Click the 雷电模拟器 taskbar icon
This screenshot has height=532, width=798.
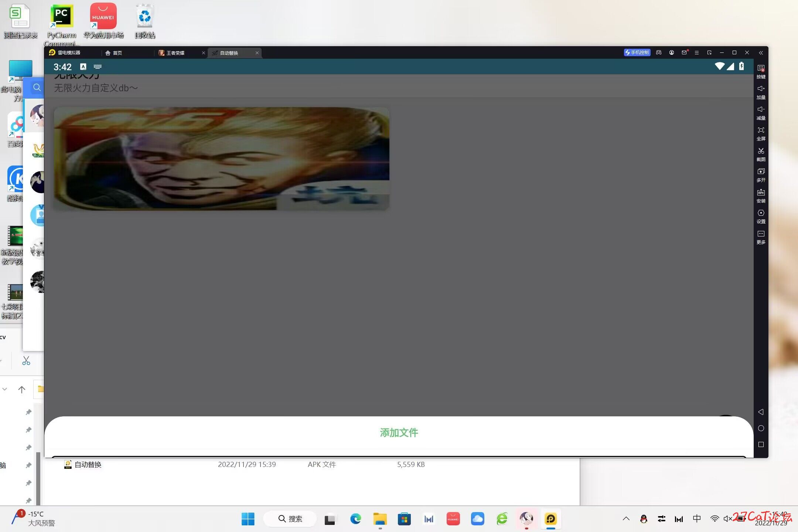(x=550, y=519)
